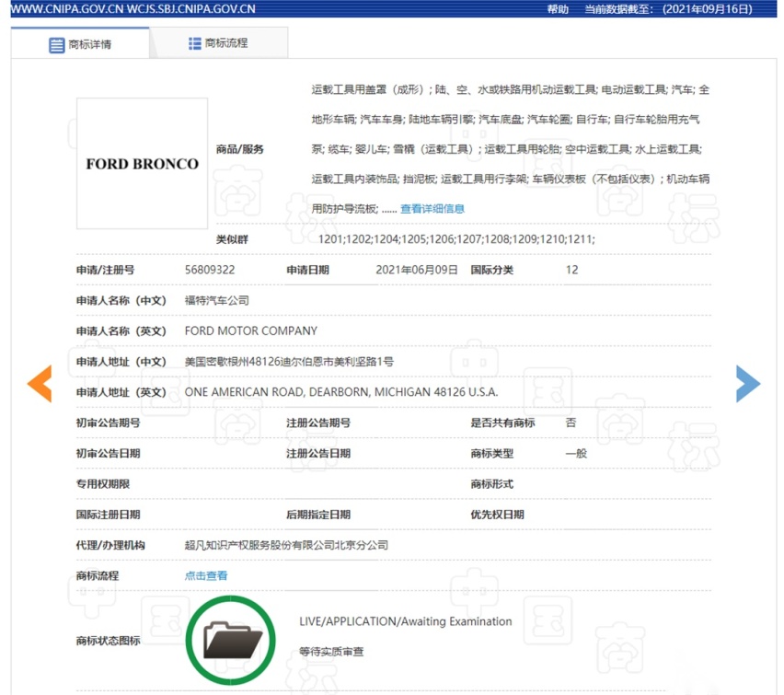
Task: Select 等待实质审查 status text
Action: pyautogui.click(x=331, y=652)
